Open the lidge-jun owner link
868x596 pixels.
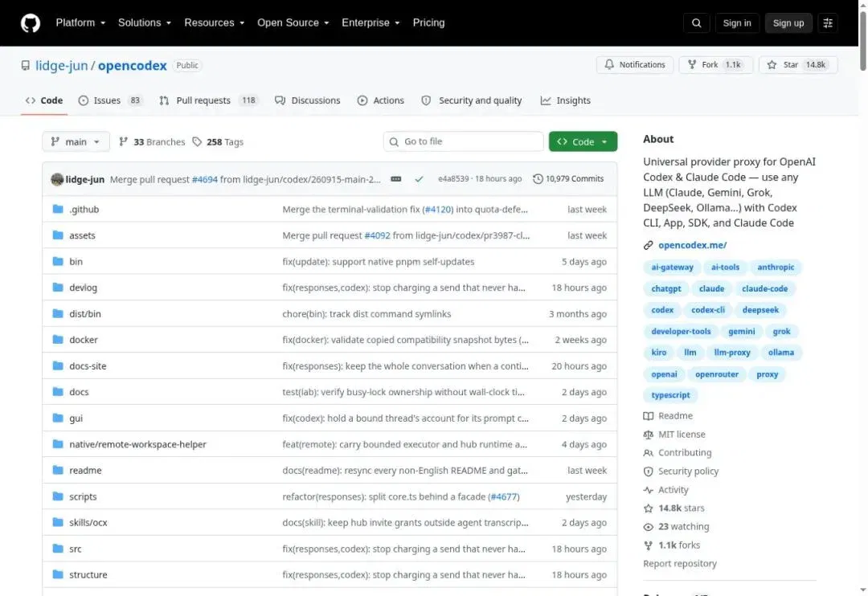(x=61, y=65)
